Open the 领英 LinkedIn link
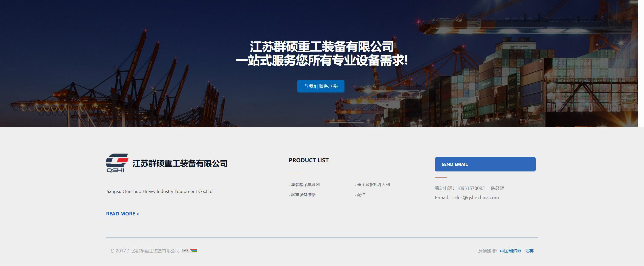644x266 pixels. 529,251
